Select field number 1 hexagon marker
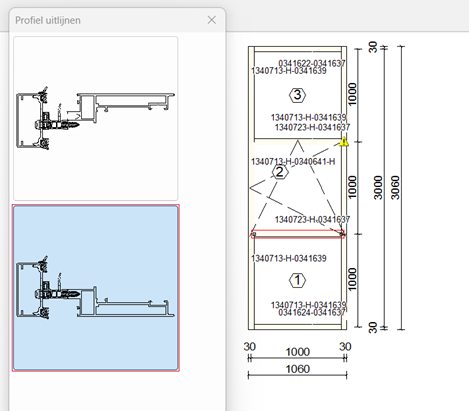The height and width of the screenshot is (411, 469). pos(297,280)
